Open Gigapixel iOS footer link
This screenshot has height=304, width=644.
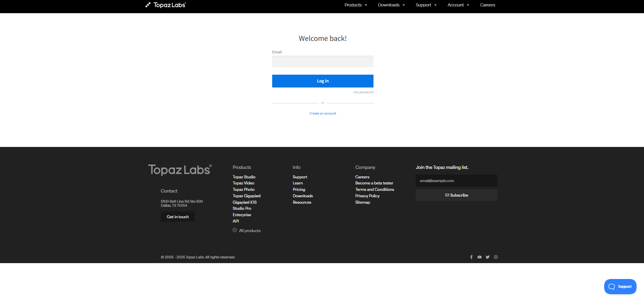245,202
